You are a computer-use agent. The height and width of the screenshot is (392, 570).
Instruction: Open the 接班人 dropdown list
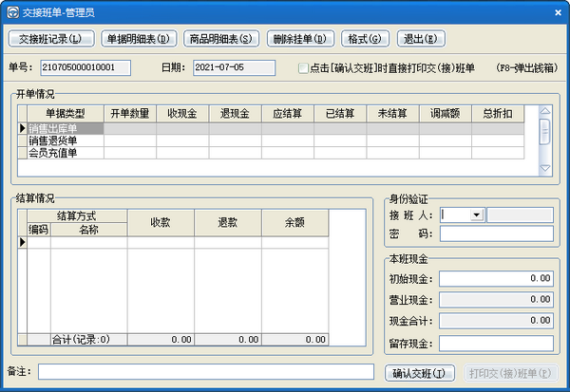coord(476,215)
